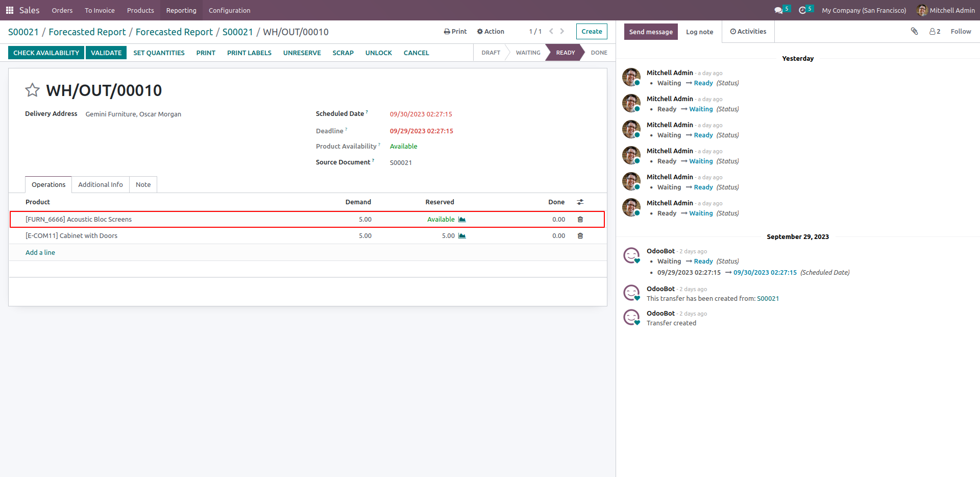The height and width of the screenshot is (477, 980).
Task: Delete the Acoustic Bloc Screens line
Action: pos(580,220)
